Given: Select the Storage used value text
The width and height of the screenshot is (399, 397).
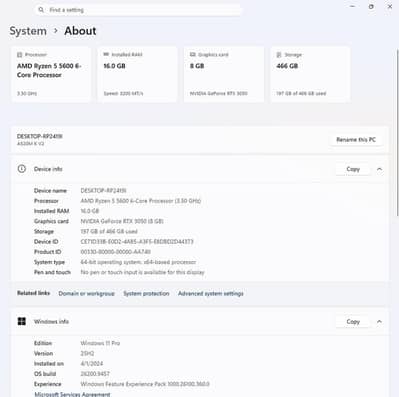Looking at the screenshot, I should point(109,231).
